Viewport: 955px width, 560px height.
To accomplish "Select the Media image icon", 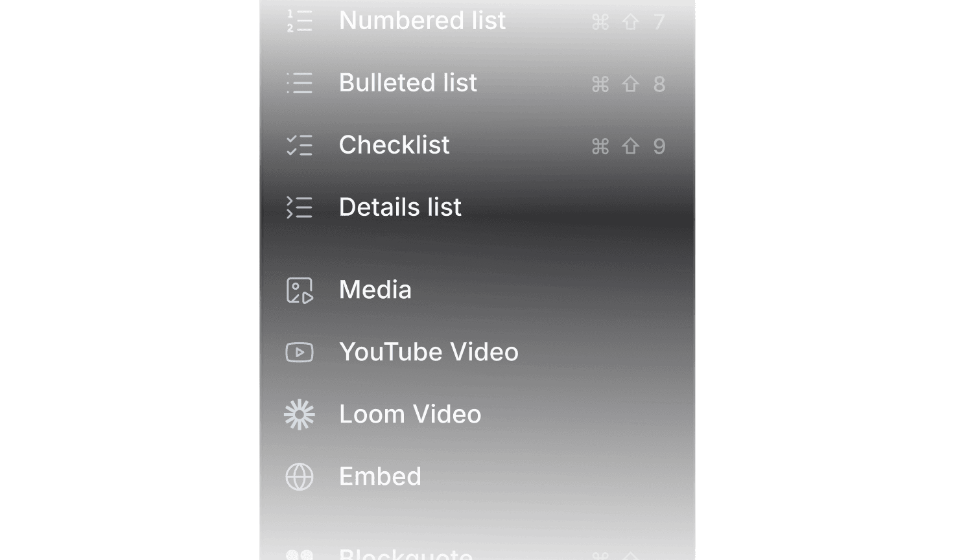I will coord(299,290).
